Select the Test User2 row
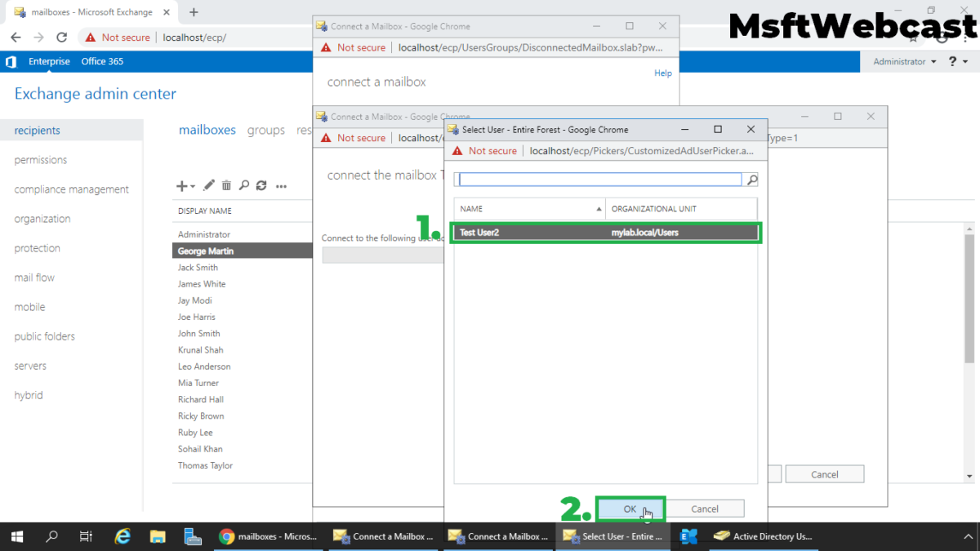The width and height of the screenshot is (980, 551). [605, 232]
